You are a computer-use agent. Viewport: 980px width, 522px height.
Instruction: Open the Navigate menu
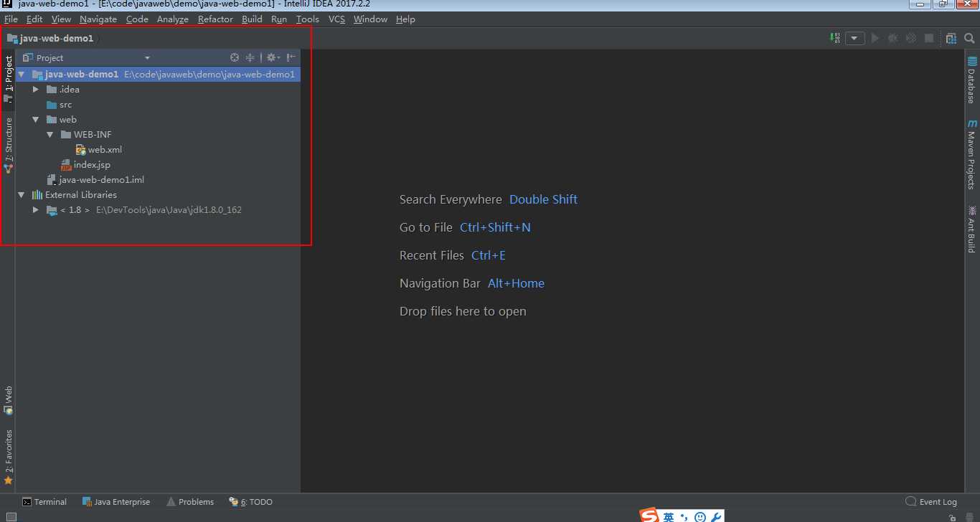[x=98, y=19]
